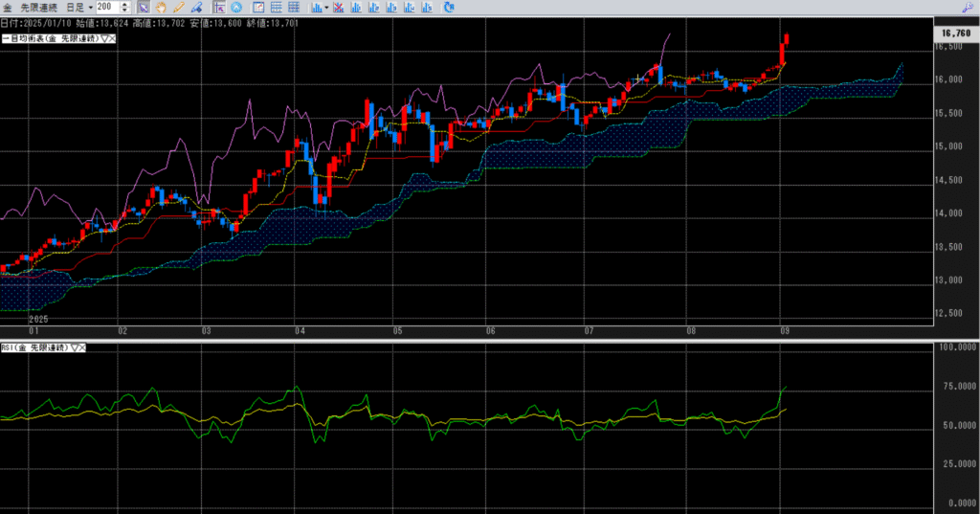The height and width of the screenshot is (514, 980).
Task: Open the RSI indicator triangle menu
Action: 74,346
